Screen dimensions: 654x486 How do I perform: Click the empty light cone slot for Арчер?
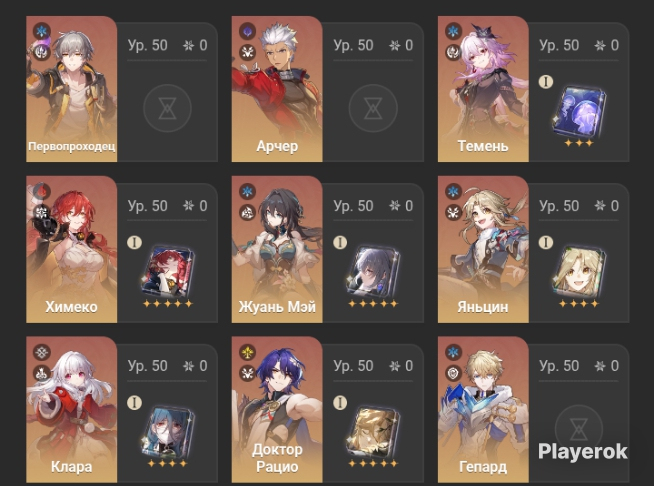[x=373, y=108]
